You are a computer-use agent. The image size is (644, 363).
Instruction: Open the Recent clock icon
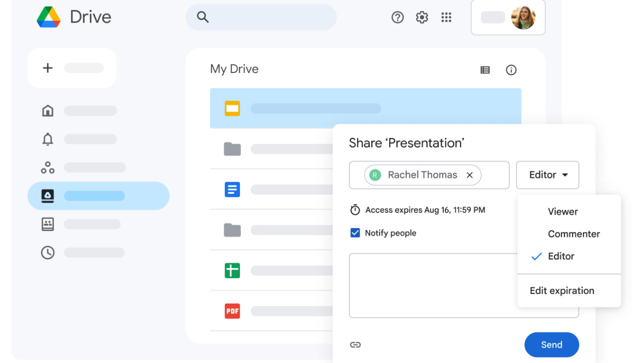click(48, 253)
